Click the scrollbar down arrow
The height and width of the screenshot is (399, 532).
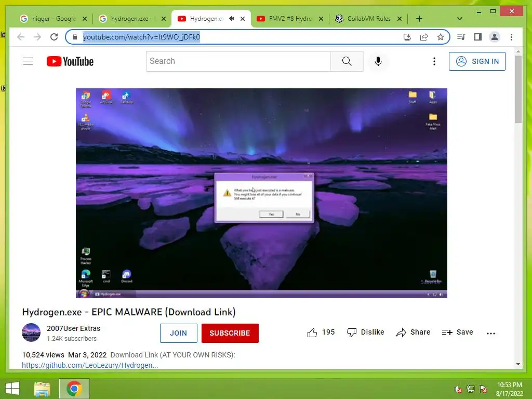point(518,364)
